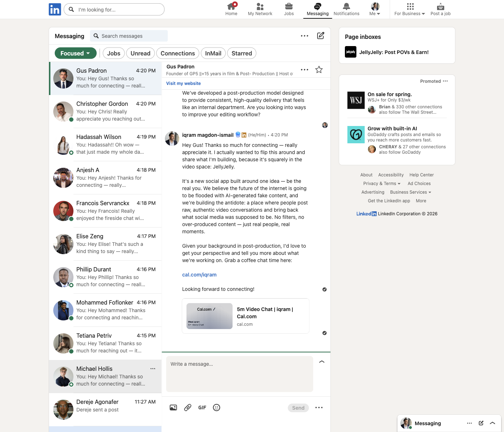Attach an image to the message

(173, 408)
